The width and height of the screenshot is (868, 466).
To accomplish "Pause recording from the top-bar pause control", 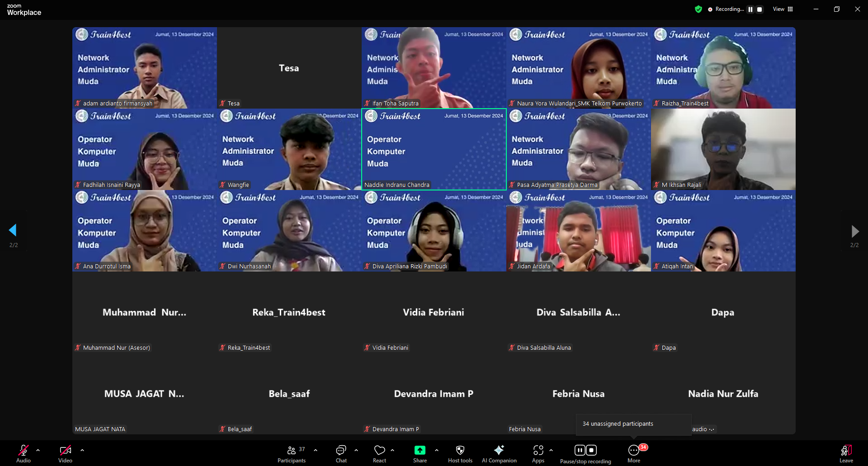I will tap(750, 9).
